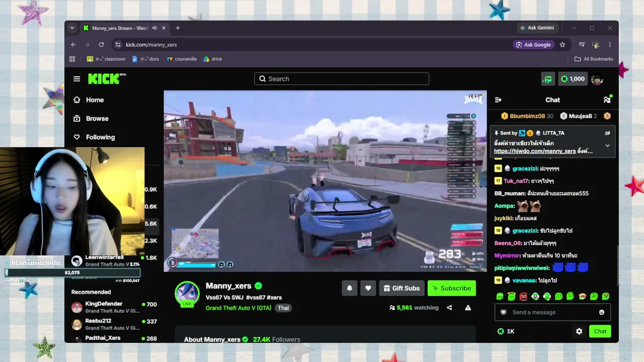Click the stream video player
This screenshot has width=644, height=362.
pyautogui.click(x=325, y=181)
